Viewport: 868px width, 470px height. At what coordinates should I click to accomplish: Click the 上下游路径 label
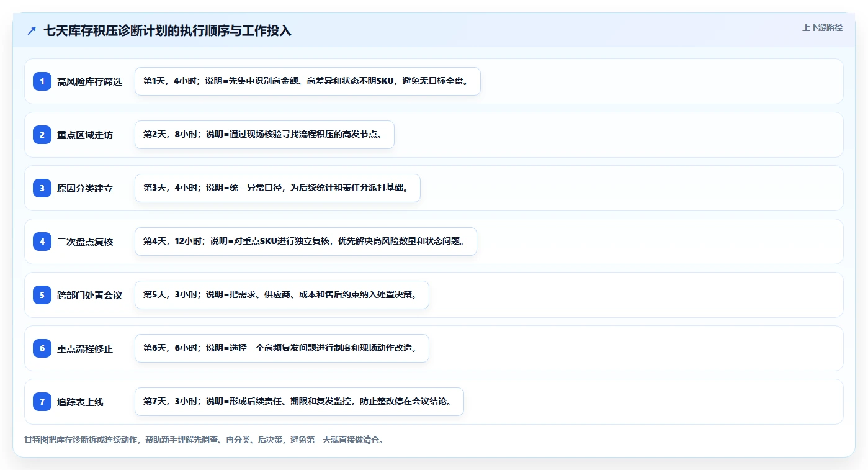tap(822, 27)
